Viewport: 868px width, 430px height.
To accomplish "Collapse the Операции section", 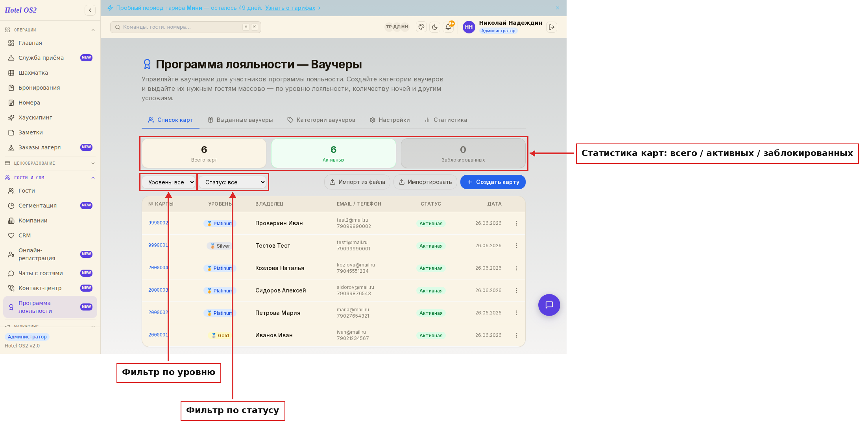I will 50,30.
